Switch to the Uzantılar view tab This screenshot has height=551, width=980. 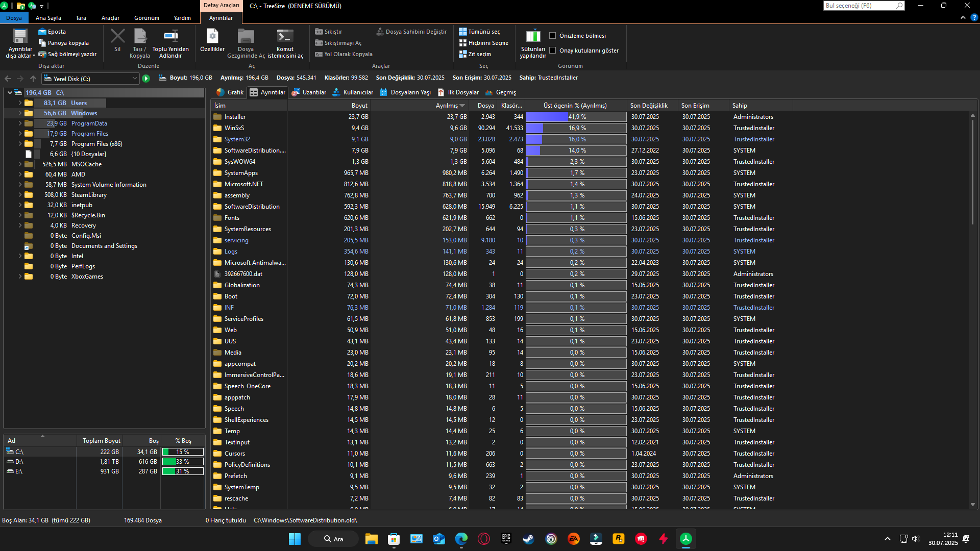[309, 92]
